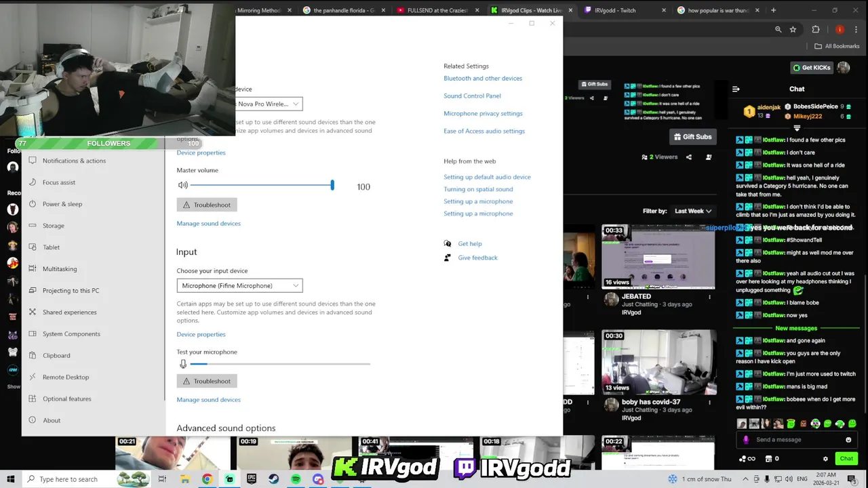
Task: Open Chrome three-dot menu
Action: click(x=857, y=30)
